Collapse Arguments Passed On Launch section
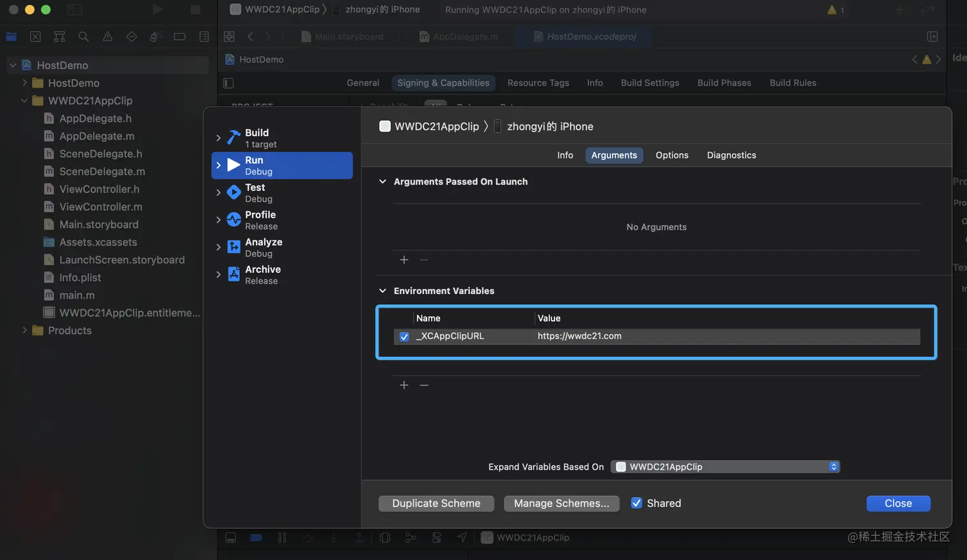 point(382,182)
